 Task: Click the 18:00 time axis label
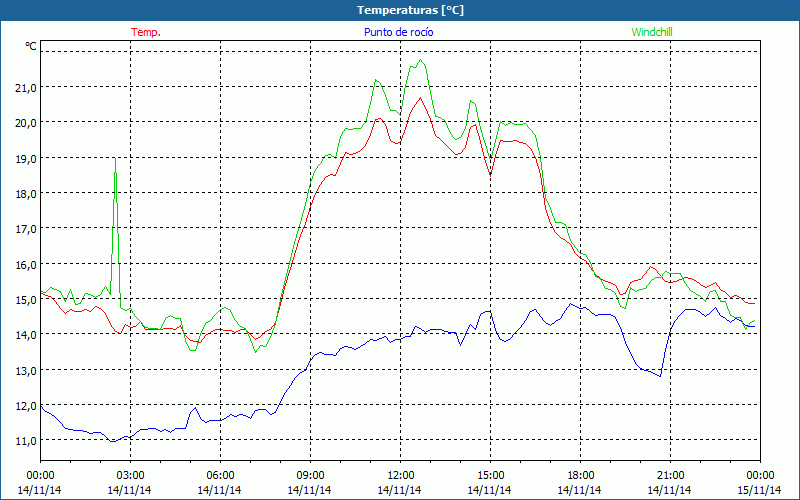(x=580, y=475)
